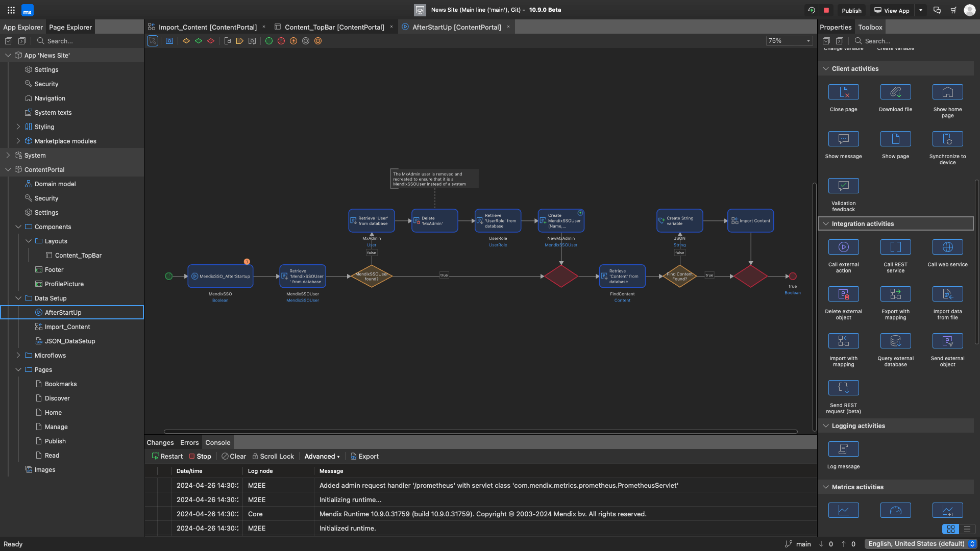Switch toolbox to grid view

[x=950, y=529]
